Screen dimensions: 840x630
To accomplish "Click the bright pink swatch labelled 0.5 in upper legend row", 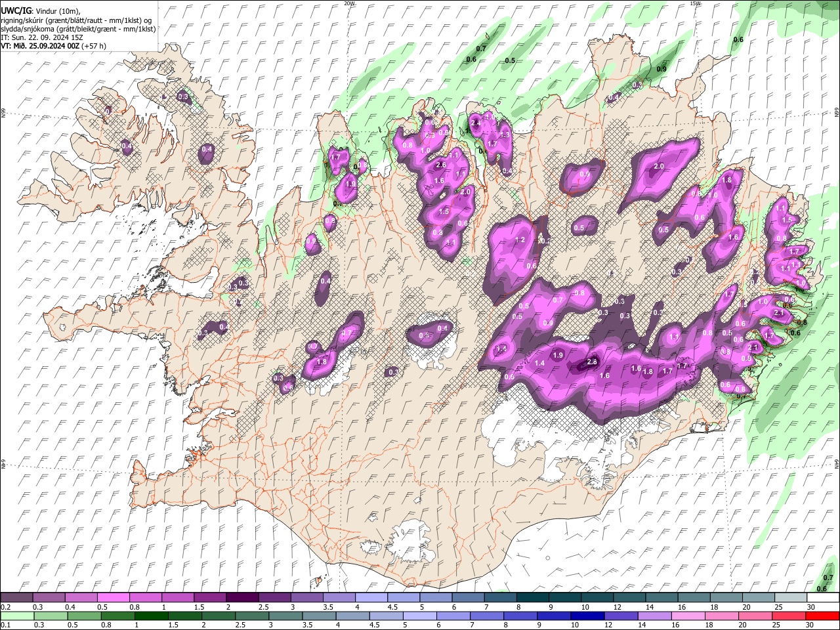I will pos(113,598).
